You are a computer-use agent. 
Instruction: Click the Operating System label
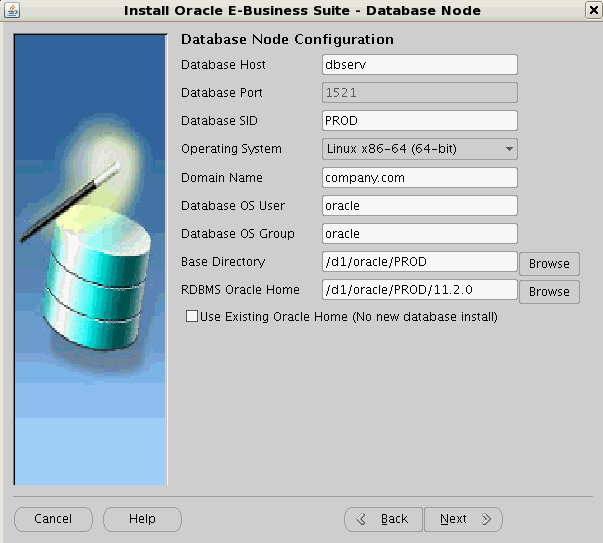click(231, 149)
